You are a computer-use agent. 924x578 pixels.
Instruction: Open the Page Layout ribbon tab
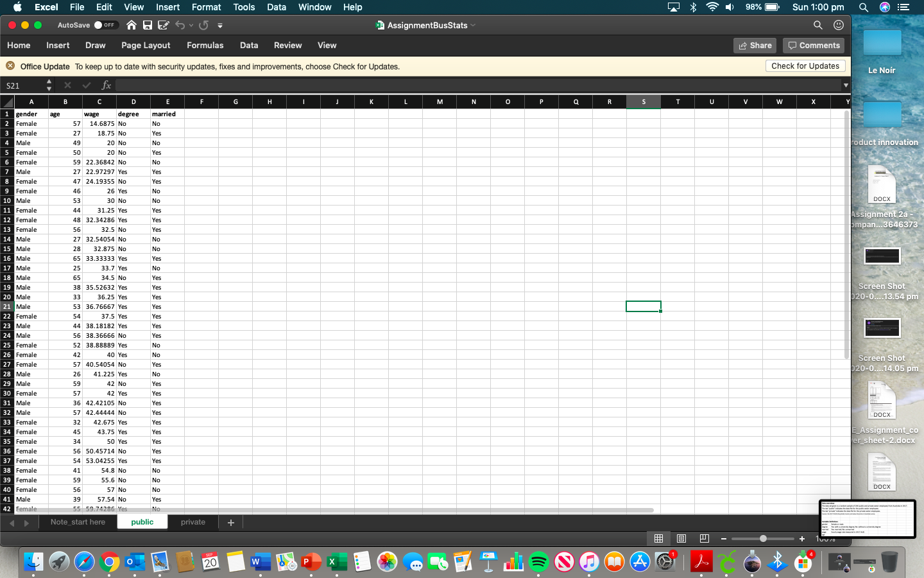tap(146, 45)
